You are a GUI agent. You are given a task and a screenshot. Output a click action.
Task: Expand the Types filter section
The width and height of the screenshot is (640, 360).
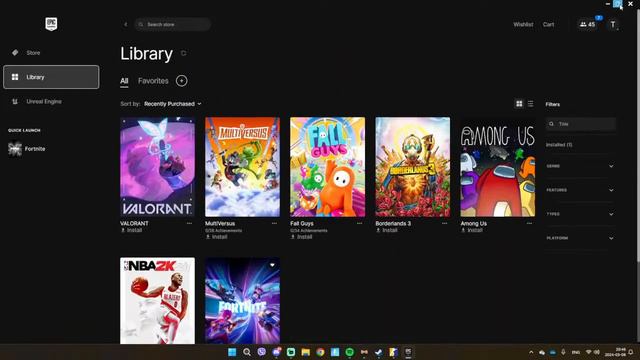[x=580, y=214]
